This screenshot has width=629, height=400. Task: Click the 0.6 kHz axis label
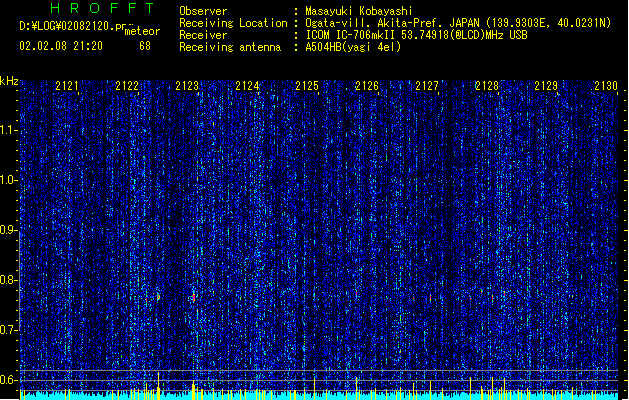pos(8,380)
